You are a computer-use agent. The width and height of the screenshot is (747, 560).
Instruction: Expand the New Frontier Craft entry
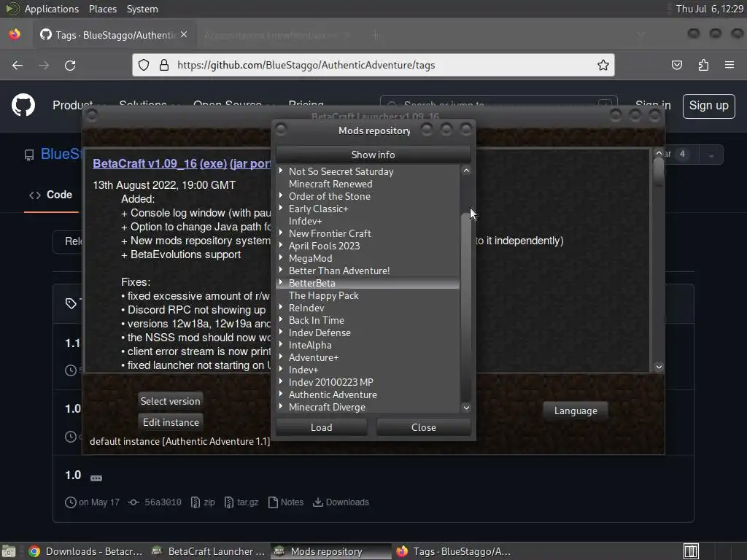click(281, 233)
